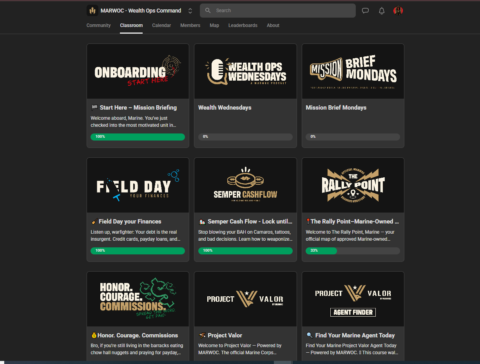480x364 pixels.
Task: Click the Semper Cash Flow 100% progress bar
Action: 245,251
